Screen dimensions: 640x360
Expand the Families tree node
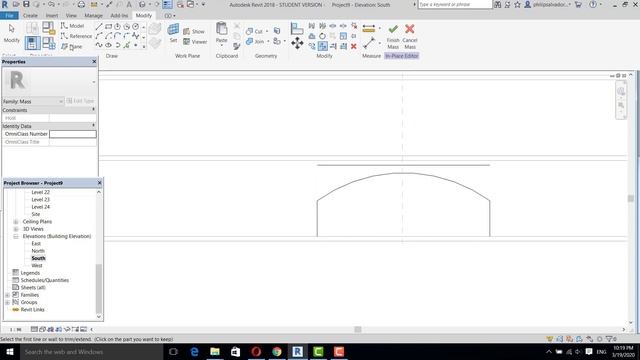(x=7, y=295)
